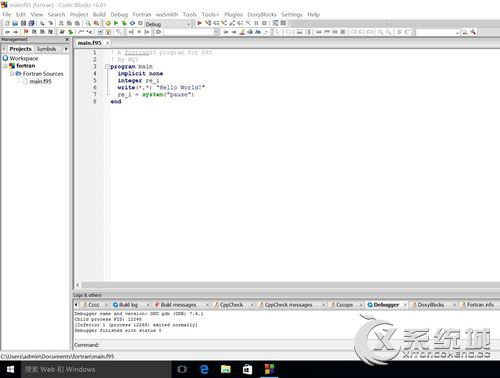Close the Management panel
Screen dimensions: 500x378
click(67, 40)
